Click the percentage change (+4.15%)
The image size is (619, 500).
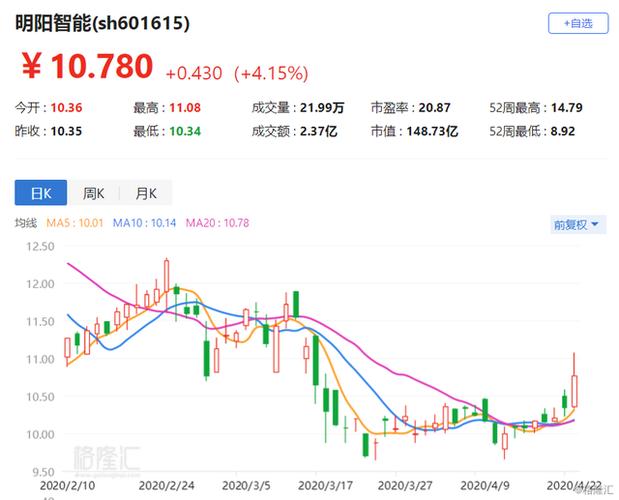(x=271, y=73)
